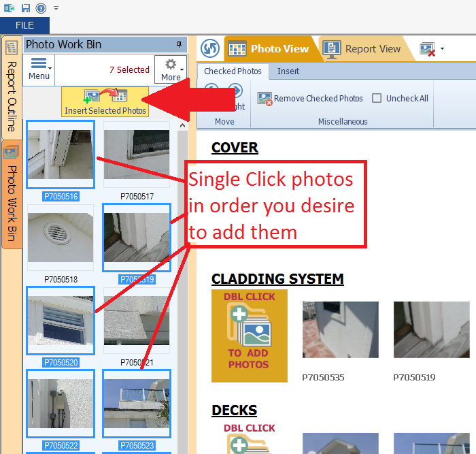
Task: Select photo thumbnail P7050520 with window
Action: pyautogui.click(x=61, y=321)
